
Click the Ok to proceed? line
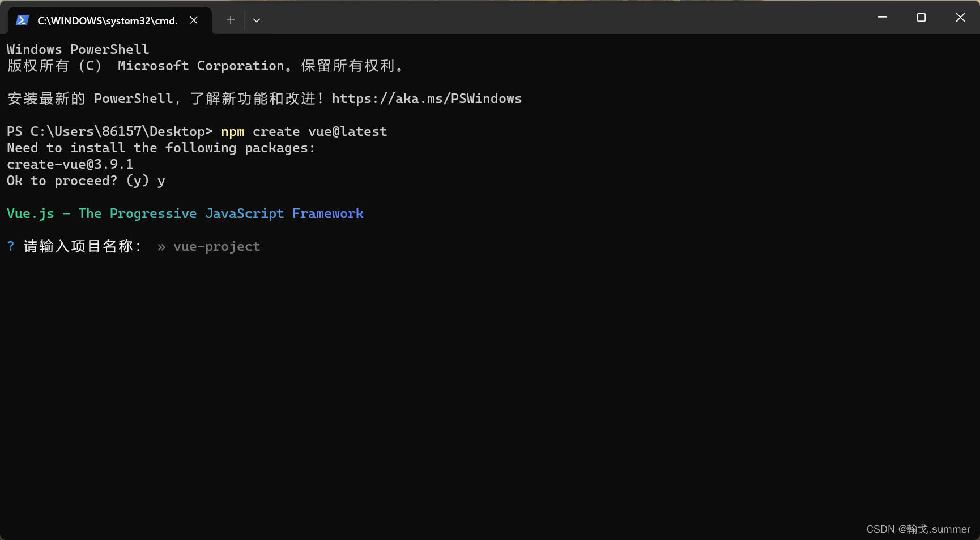pyautogui.click(x=86, y=181)
